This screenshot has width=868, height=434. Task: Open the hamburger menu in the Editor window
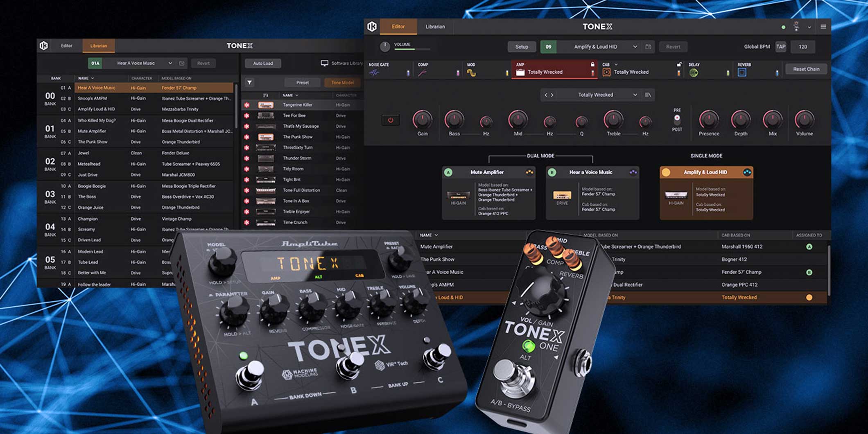click(823, 27)
